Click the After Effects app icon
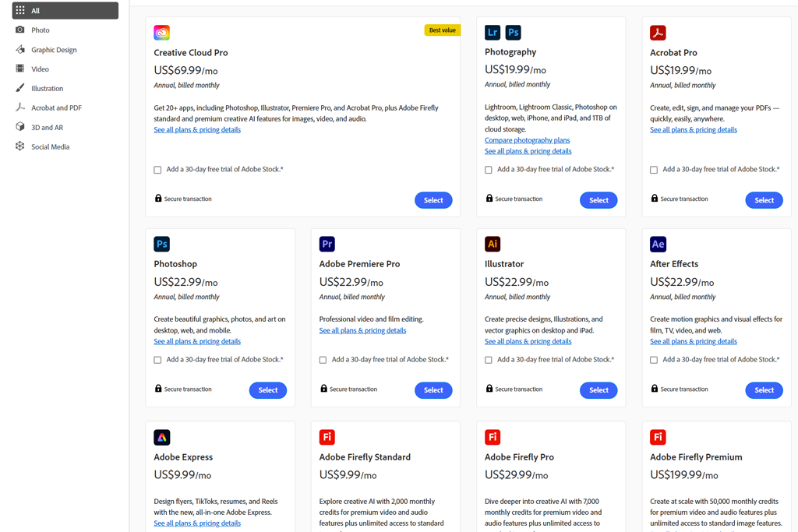Screen dimensions: 798x532 coord(658,244)
